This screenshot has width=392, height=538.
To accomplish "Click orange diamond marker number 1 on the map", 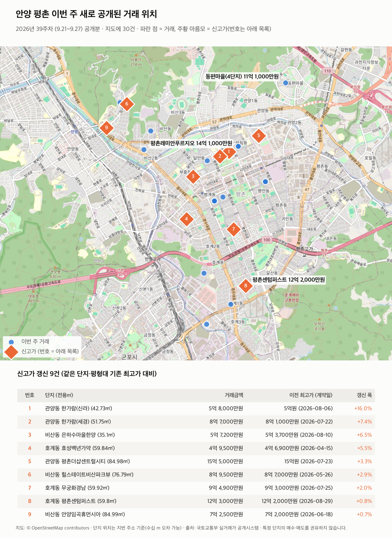I will [229, 151].
